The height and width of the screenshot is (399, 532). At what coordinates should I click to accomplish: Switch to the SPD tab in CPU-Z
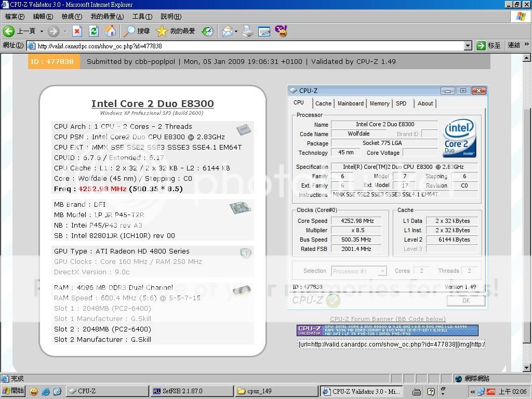tap(401, 103)
